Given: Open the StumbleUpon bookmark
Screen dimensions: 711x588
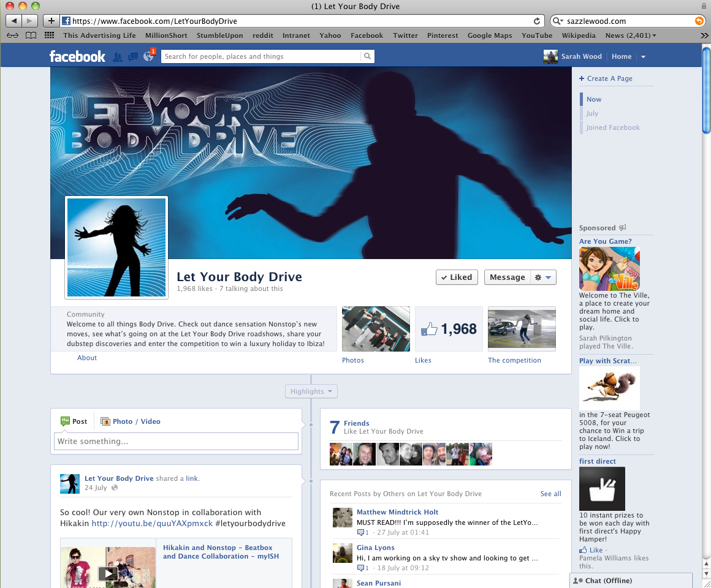Looking at the screenshot, I should pyautogui.click(x=219, y=36).
